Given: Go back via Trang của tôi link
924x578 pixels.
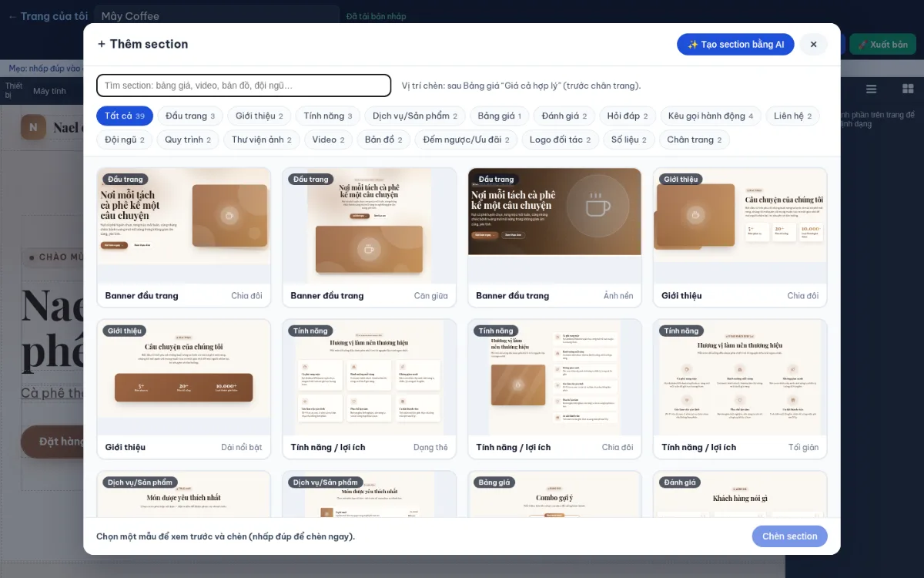Looking at the screenshot, I should pos(48,16).
